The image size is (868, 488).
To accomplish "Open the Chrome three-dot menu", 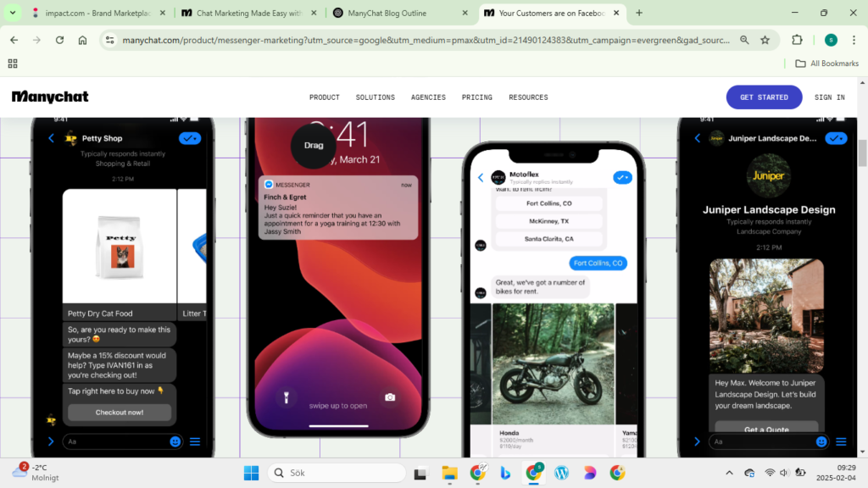I will 854,40.
